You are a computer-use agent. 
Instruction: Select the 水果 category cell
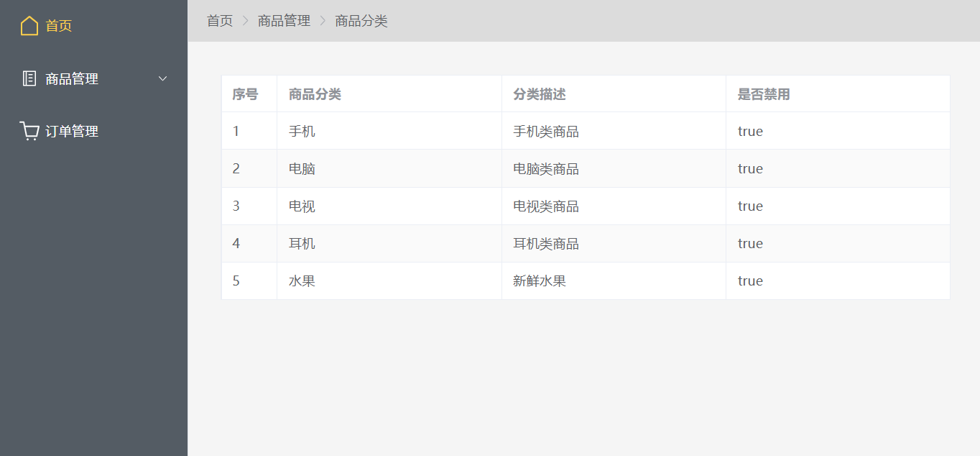389,281
